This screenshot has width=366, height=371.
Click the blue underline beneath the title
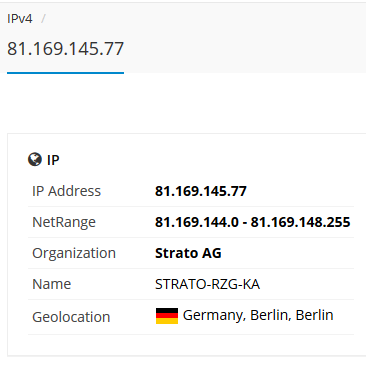[x=65, y=73]
